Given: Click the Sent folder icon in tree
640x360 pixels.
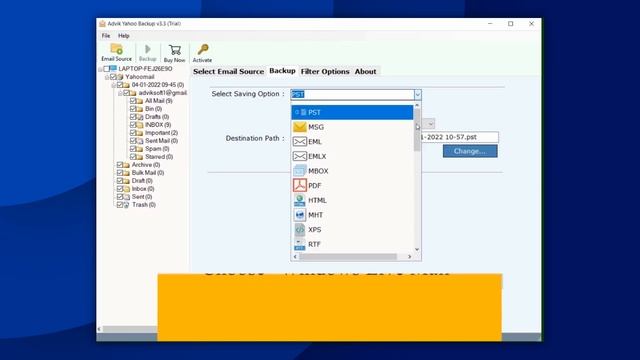Looking at the screenshot, I should tap(127, 197).
